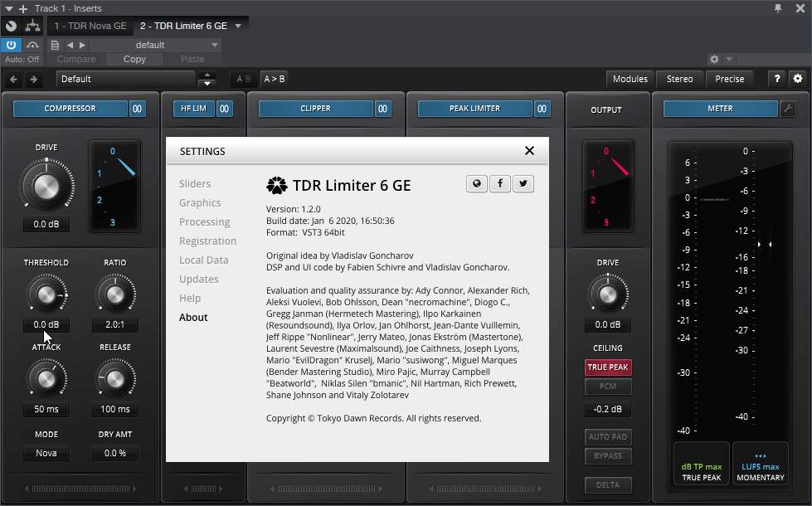Open the website globe icon
Screen dimensions: 812x506
[x=477, y=184]
